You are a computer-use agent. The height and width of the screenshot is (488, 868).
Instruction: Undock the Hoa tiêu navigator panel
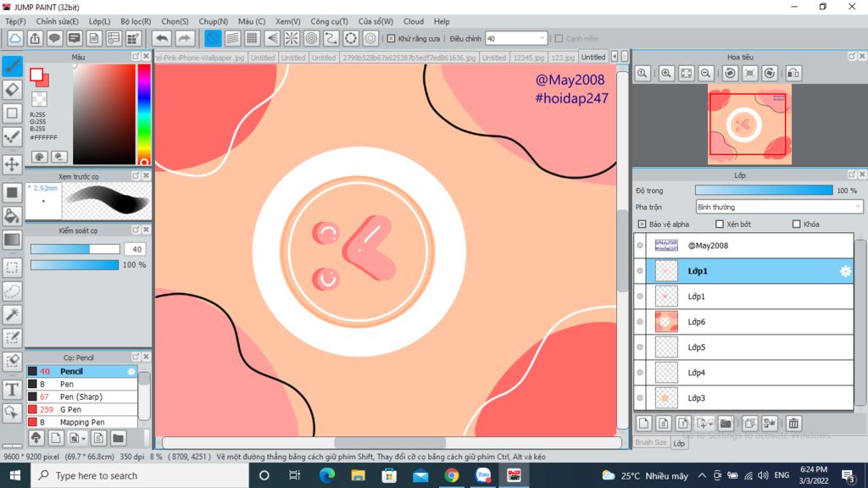pyautogui.click(x=852, y=57)
